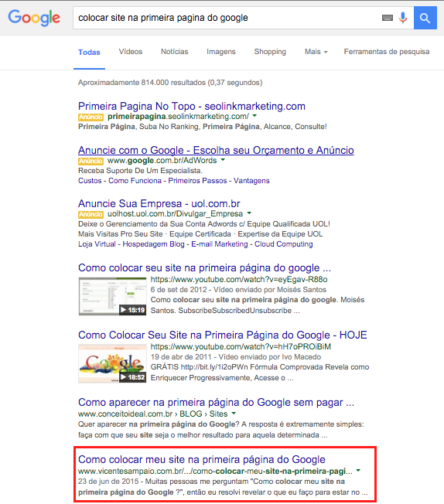Open Como colocar meu site result
This screenshot has height=504, width=444.
(202, 459)
